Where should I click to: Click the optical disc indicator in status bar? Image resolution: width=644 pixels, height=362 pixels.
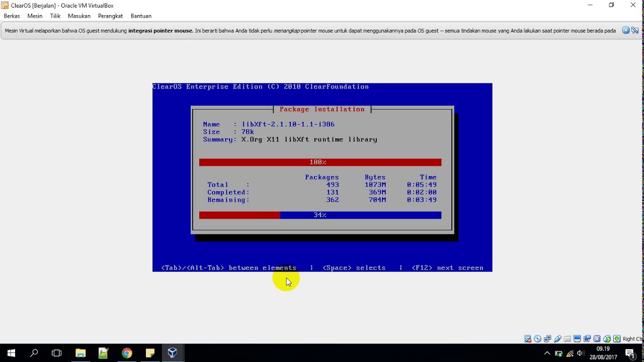pos(538,339)
